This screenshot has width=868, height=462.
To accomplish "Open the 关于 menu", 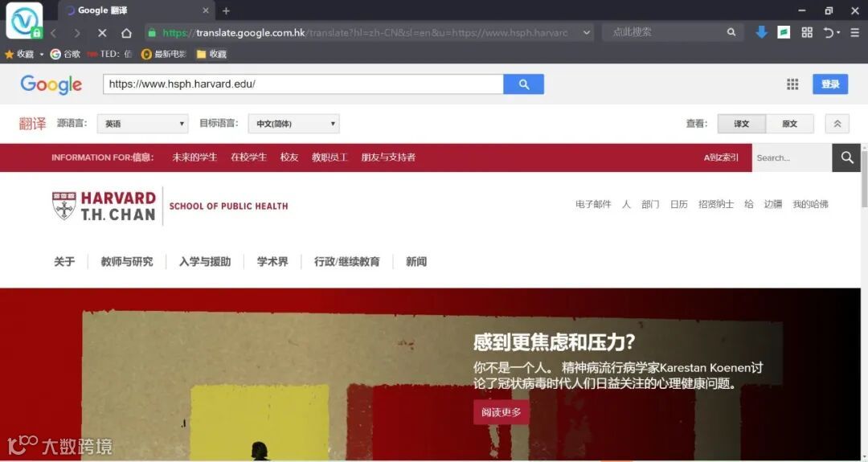I will (64, 262).
